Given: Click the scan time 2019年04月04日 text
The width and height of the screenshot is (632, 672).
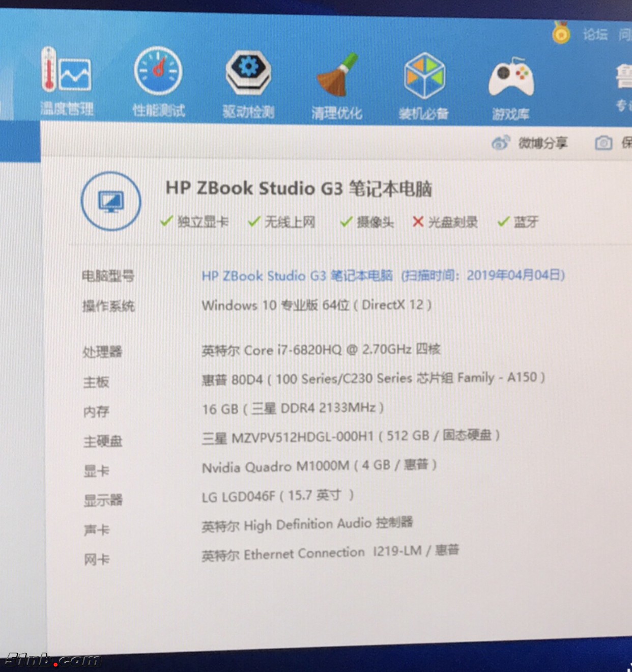Looking at the screenshot, I should point(515,274).
